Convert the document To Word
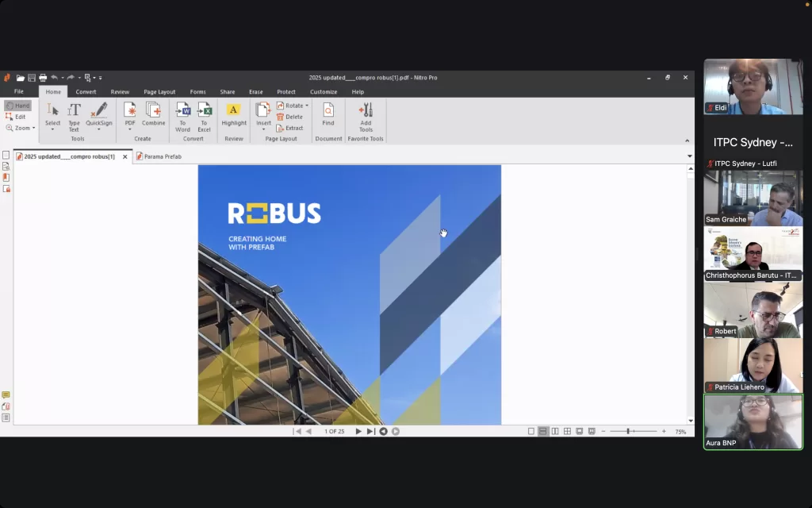 click(x=183, y=117)
